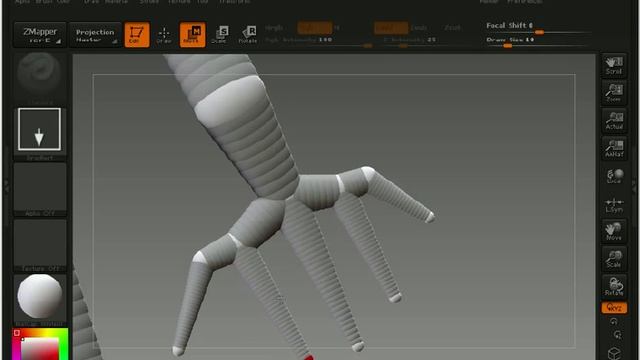
Task: Toggle the orange XYZ rotation mode
Action: tap(614, 308)
